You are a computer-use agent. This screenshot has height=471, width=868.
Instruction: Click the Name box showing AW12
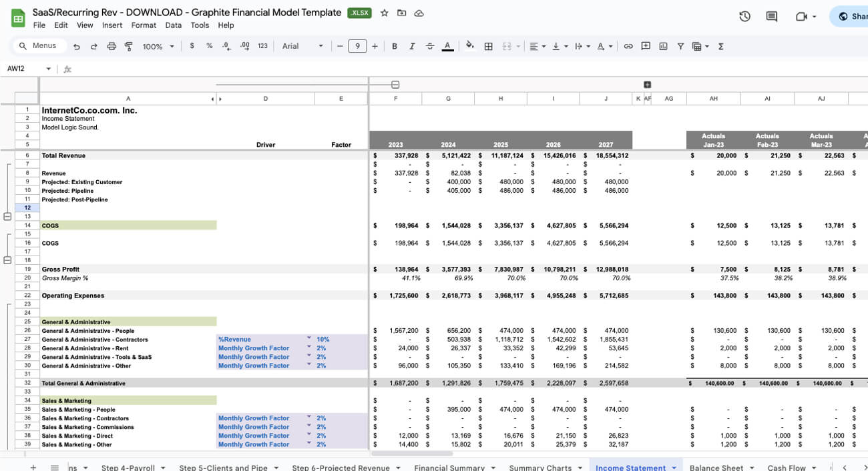coord(29,69)
